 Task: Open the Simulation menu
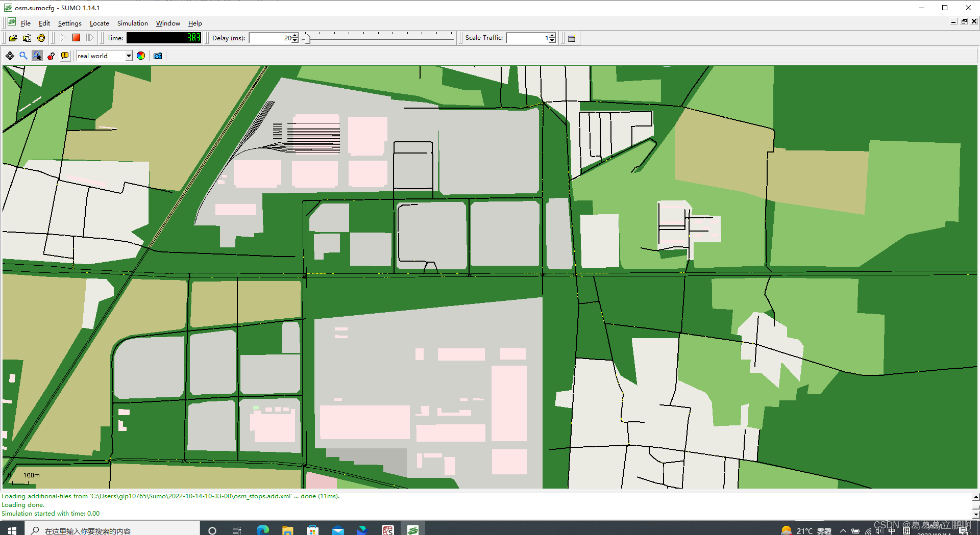click(x=133, y=23)
